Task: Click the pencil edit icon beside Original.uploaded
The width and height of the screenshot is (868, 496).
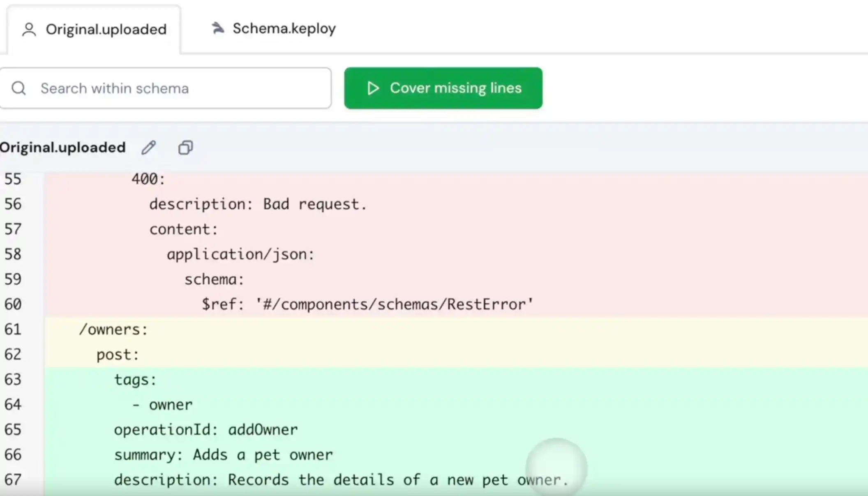Action: click(x=148, y=148)
